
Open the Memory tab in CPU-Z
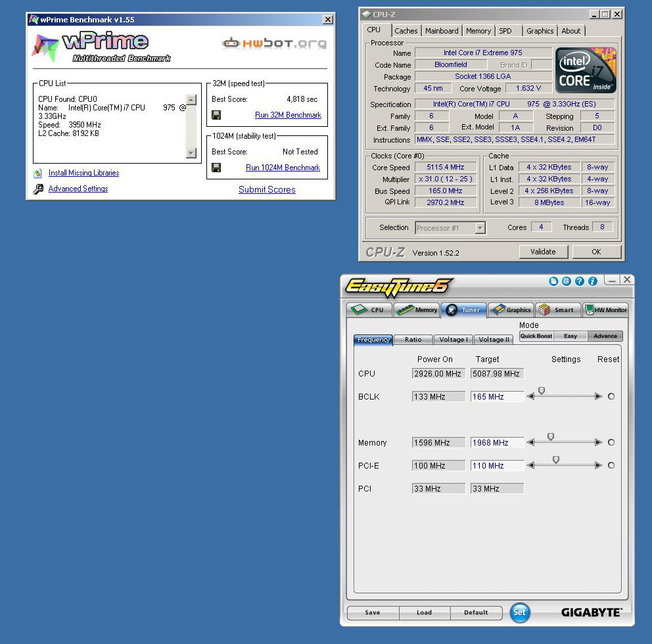coord(478,31)
